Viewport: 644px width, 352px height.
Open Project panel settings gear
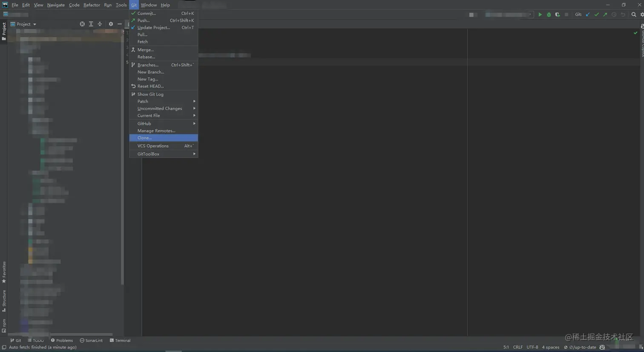coord(111,24)
